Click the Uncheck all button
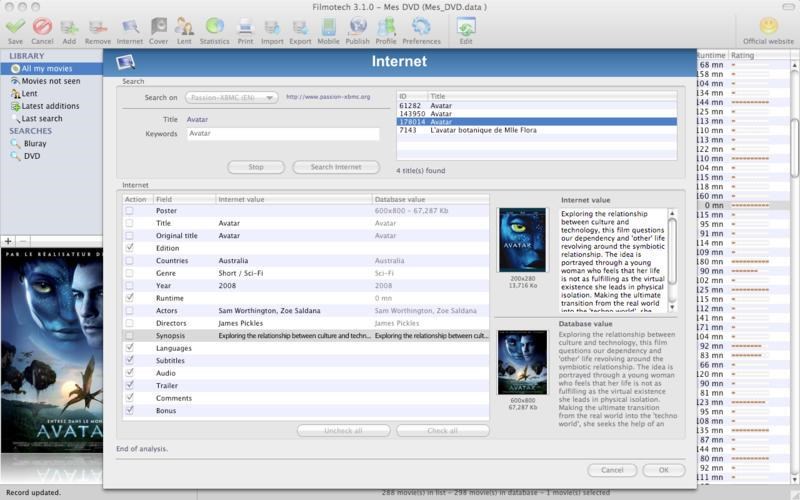800x500 pixels. click(x=343, y=431)
